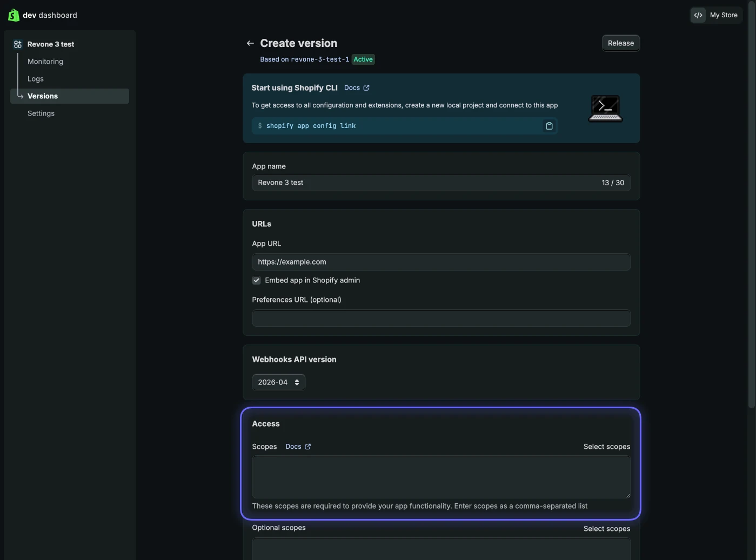Click Select scopes for Optional scopes
Screen dimensions: 756x560
tap(607, 529)
